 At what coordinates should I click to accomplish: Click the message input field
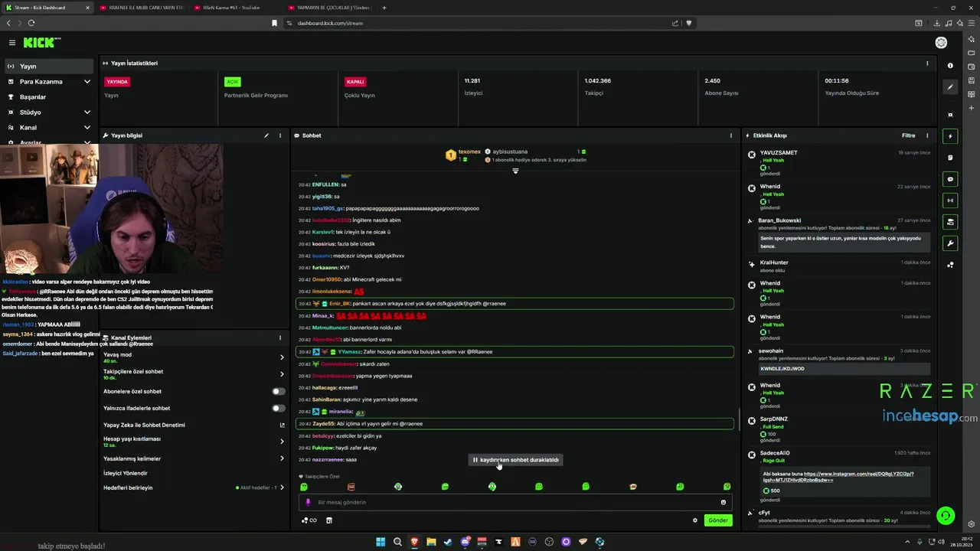point(514,502)
